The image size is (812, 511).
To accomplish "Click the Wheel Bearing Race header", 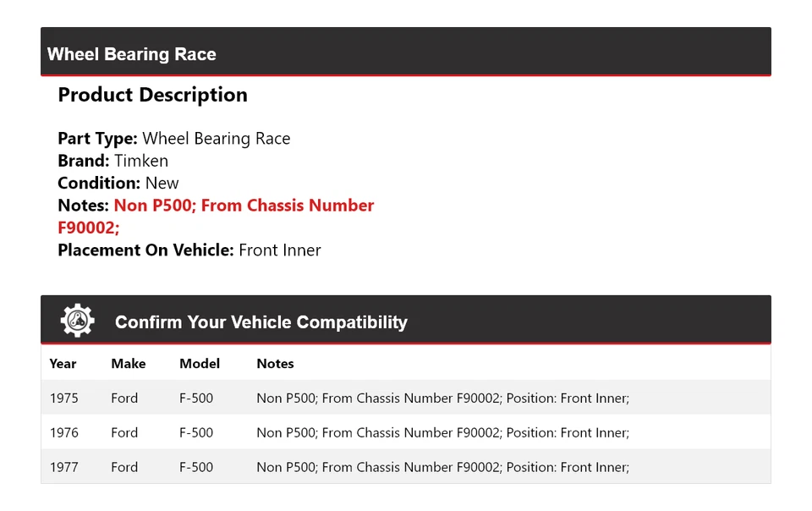I will pos(132,54).
